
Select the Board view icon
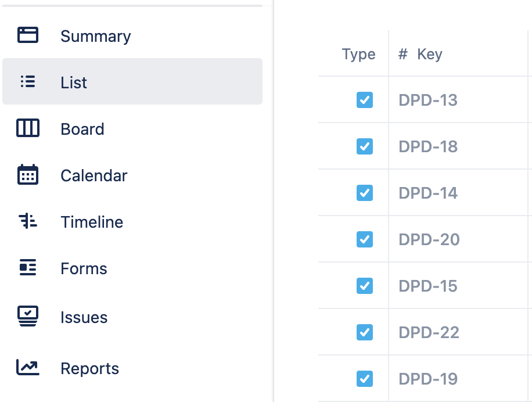point(27,128)
